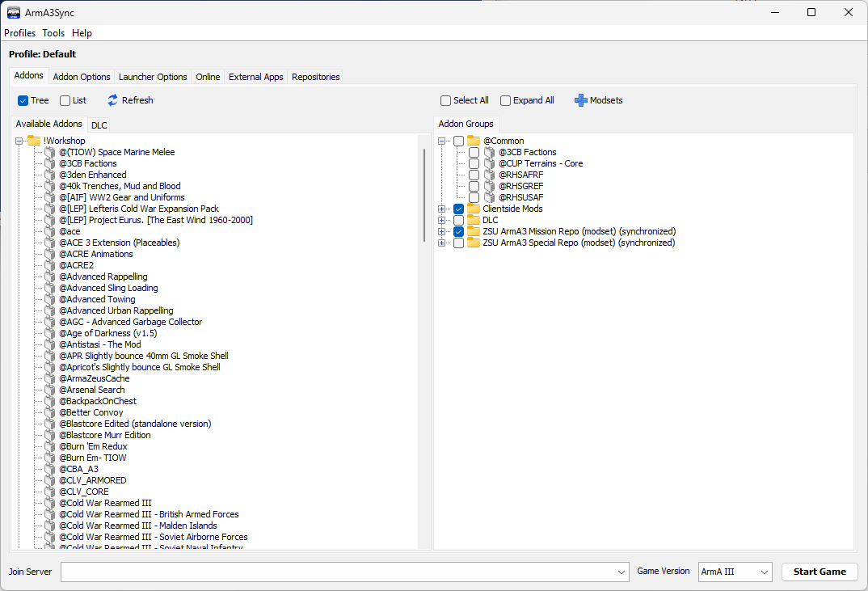Expand the Clientside Mods group node

pyautogui.click(x=441, y=209)
